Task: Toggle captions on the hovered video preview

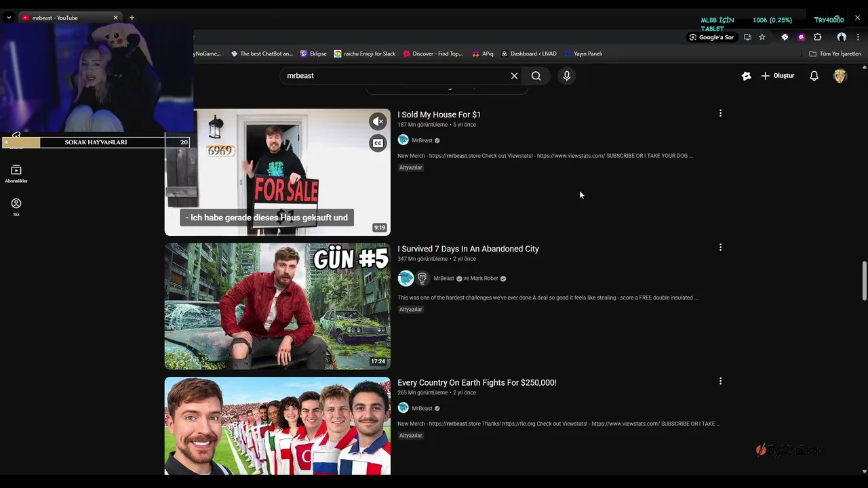Action: [x=378, y=143]
